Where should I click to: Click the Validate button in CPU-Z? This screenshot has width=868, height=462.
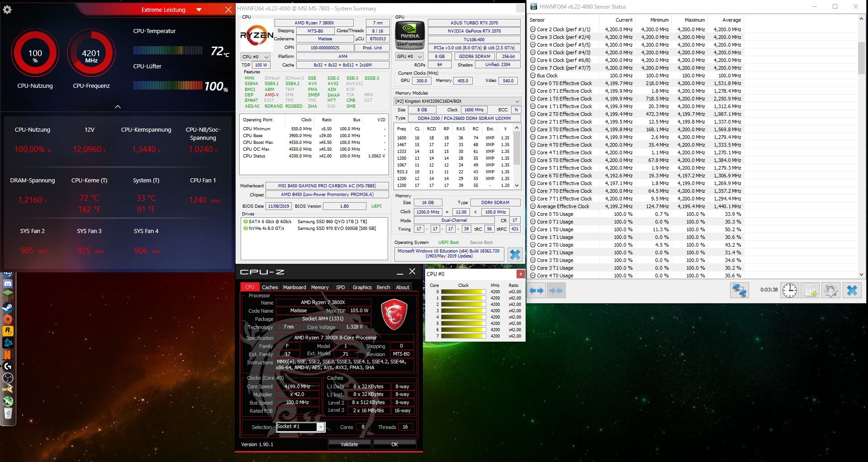(x=349, y=444)
